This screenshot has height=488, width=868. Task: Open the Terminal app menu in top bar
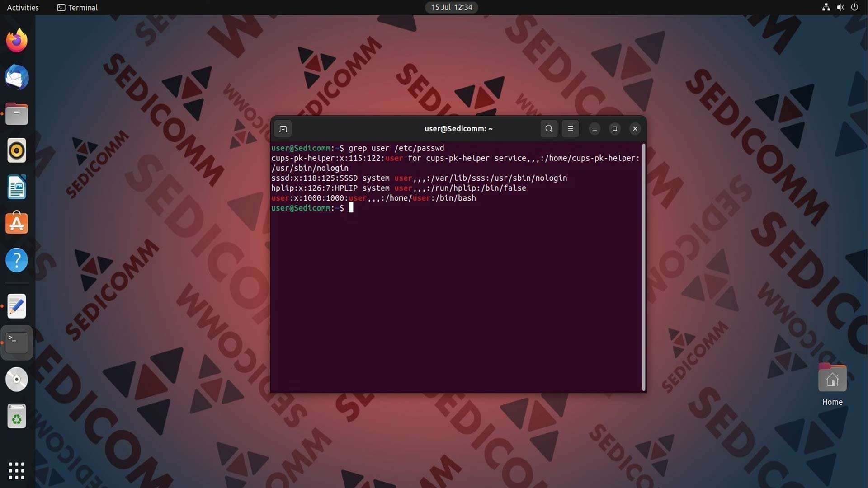tap(77, 7)
